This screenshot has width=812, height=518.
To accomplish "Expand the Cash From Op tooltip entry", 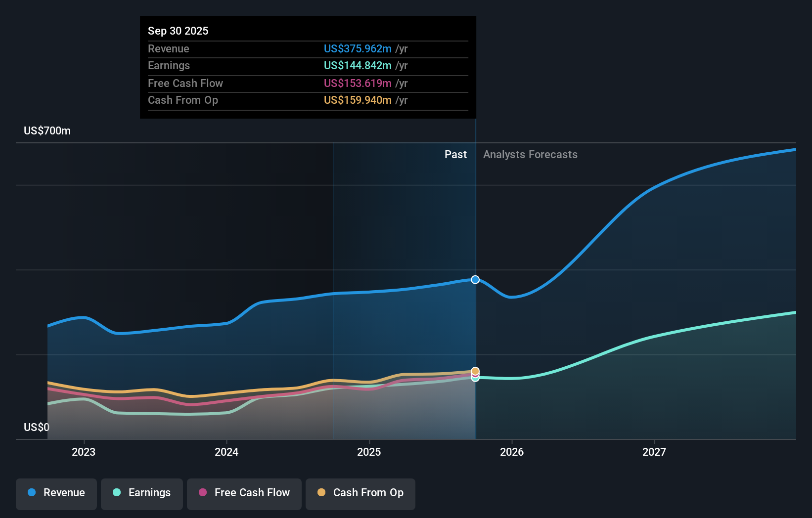I will (x=307, y=100).
